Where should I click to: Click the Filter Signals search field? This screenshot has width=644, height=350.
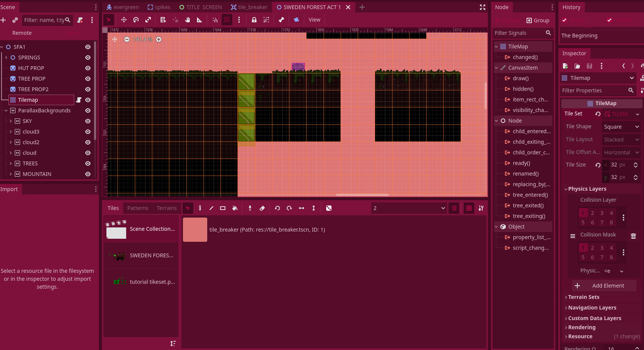(x=523, y=33)
